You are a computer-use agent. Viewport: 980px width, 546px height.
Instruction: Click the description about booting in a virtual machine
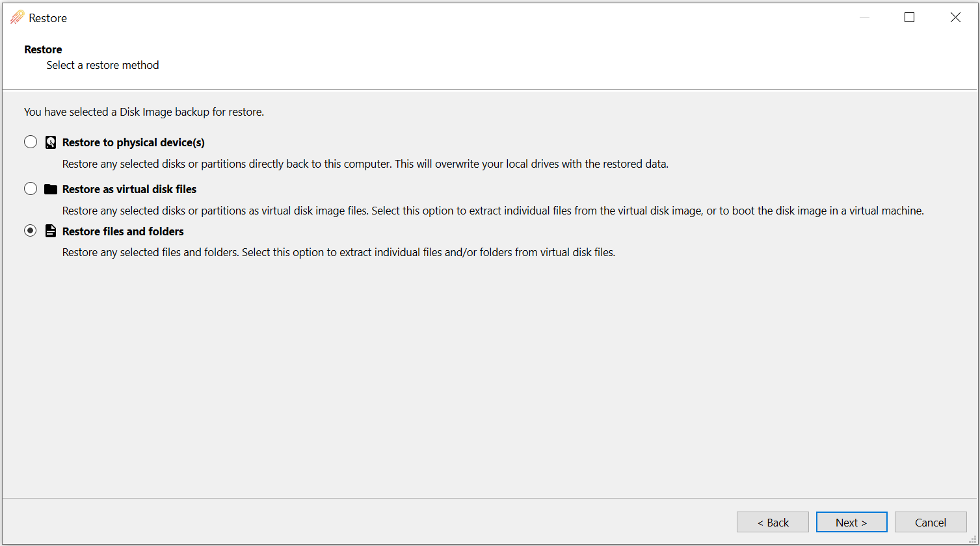click(x=492, y=211)
